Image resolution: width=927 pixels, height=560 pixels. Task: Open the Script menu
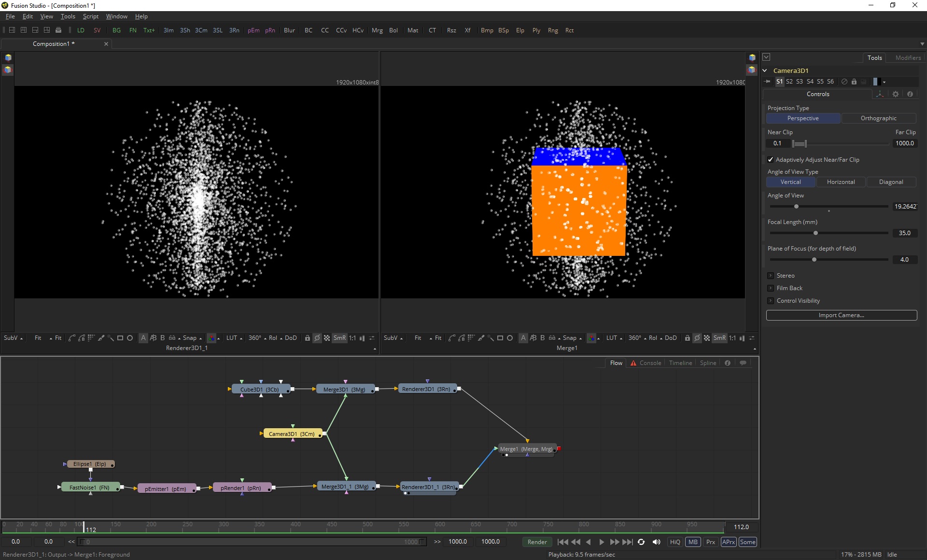tap(90, 16)
